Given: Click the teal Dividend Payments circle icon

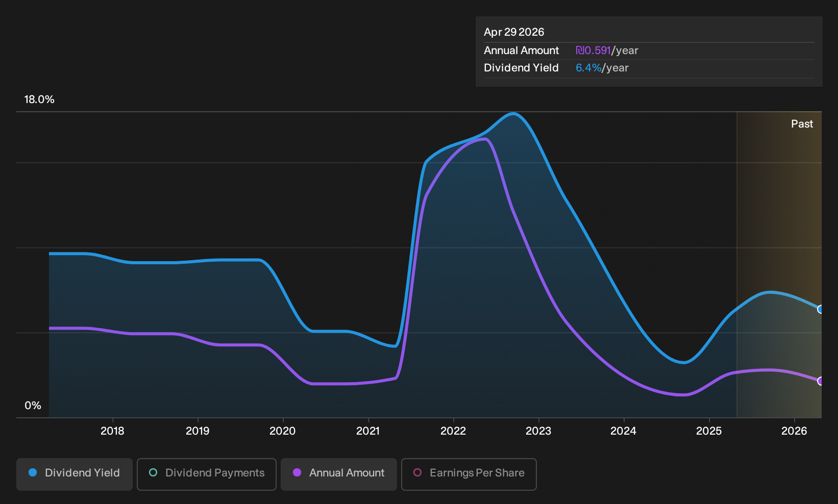Looking at the screenshot, I should pyautogui.click(x=153, y=472).
